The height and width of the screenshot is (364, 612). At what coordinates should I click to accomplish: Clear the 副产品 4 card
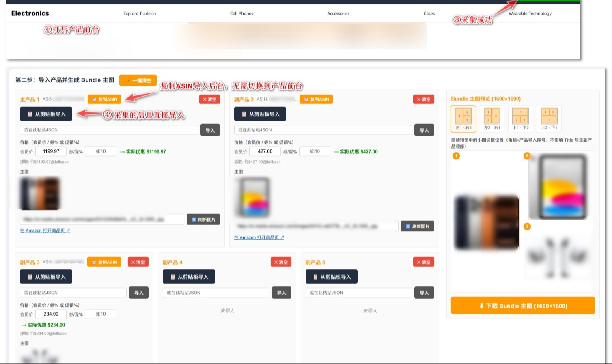[281, 262]
